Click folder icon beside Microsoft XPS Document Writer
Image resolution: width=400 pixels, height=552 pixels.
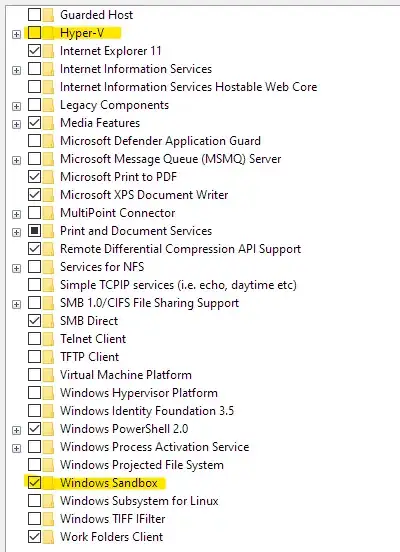point(48,195)
